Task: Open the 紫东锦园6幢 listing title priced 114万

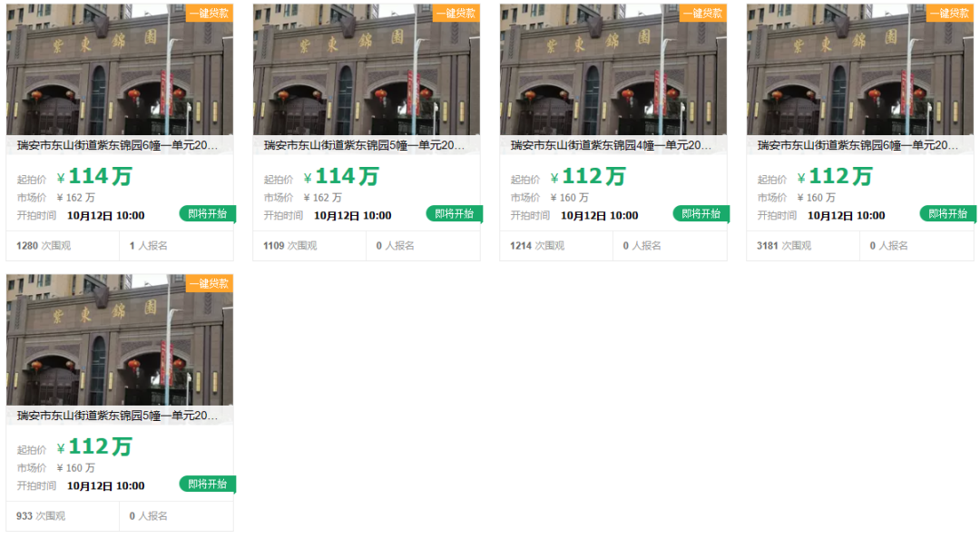Action: click(x=118, y=145)
